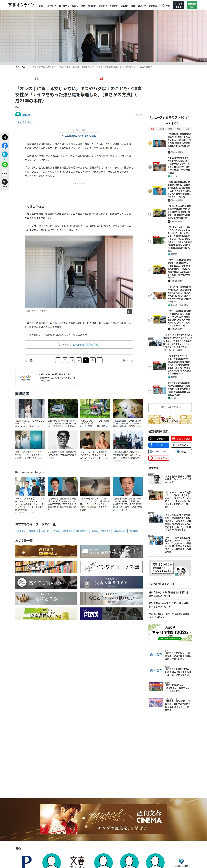Click breadcrumb TOP link
This screenshot has width=207, height=868.
coord(17,67)
